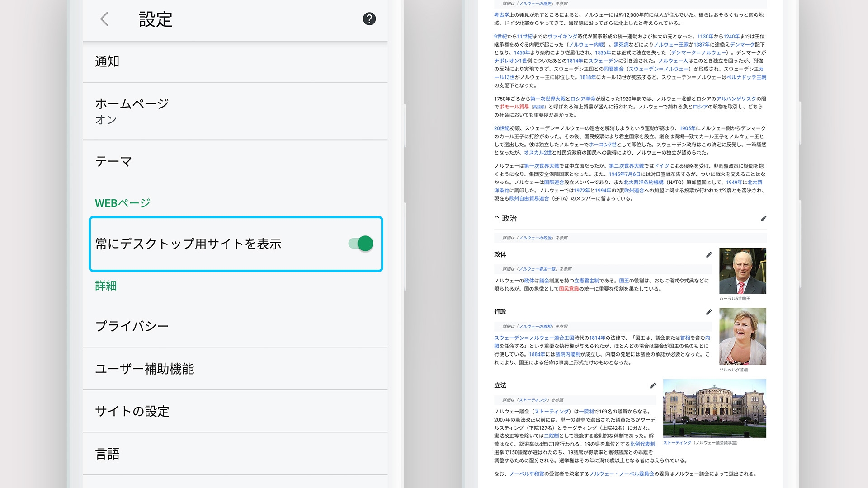The width and height of the screenshot is (868, 488).
Task: Open the Storting parliament building image
Action: click(714, 408)
